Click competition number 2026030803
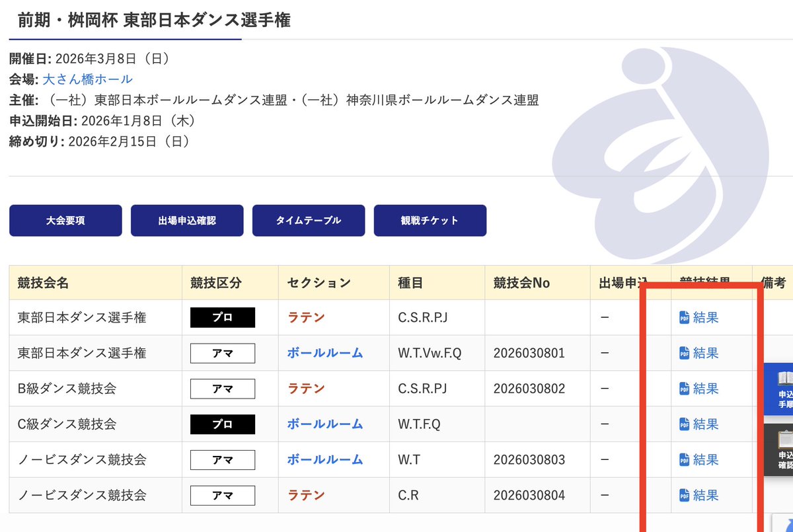793x532 pixels. click(529, 460)
